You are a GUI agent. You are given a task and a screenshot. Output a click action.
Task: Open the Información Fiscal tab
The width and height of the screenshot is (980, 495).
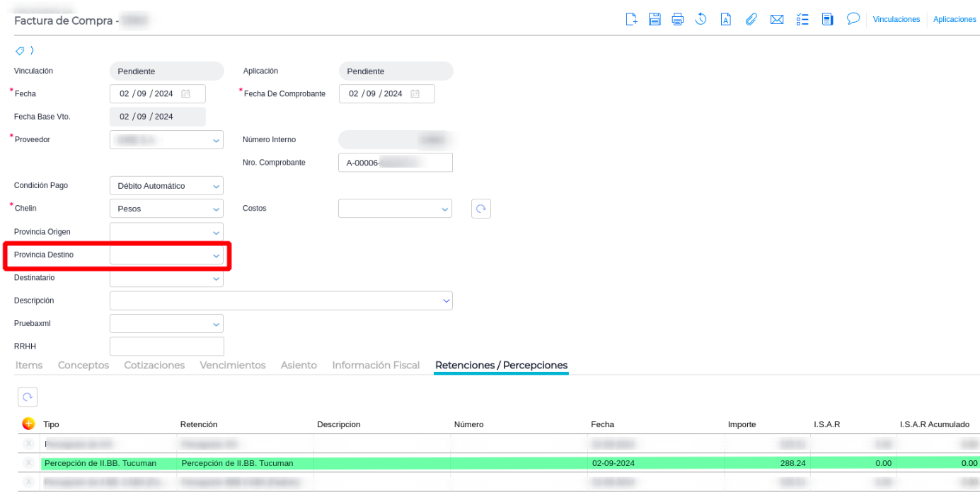coord(376,366)
